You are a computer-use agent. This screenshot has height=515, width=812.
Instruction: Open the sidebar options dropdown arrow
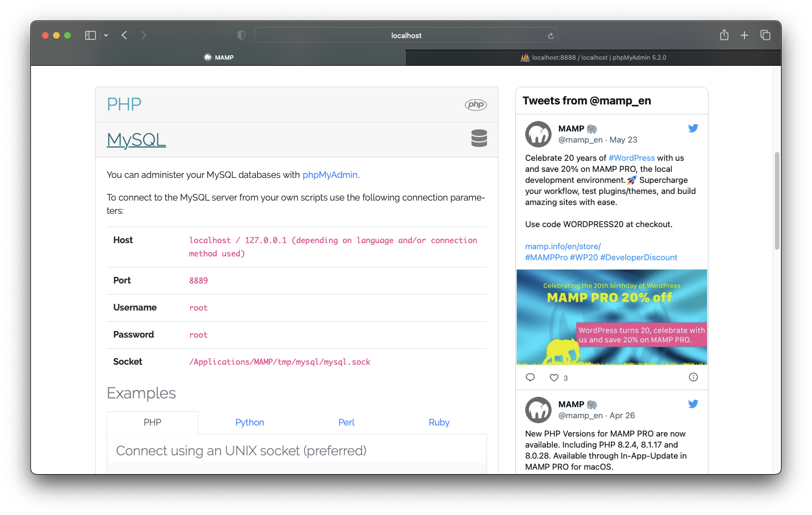click(x=106, y=35)
